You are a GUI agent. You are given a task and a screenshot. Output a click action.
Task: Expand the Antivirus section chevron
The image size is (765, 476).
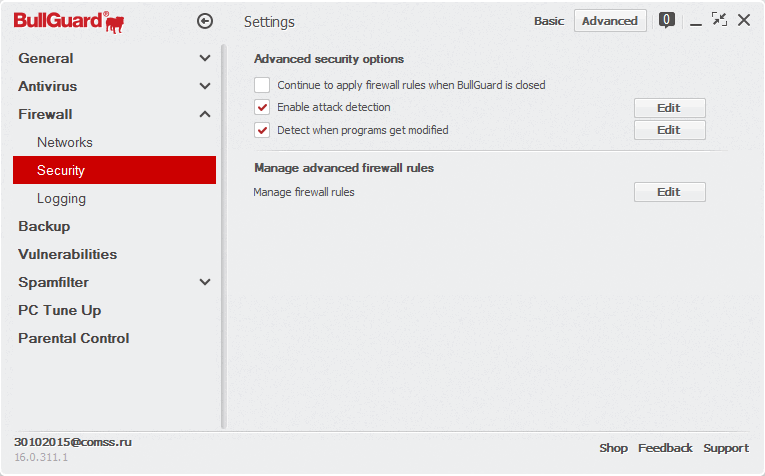click(x=205, y=86)
